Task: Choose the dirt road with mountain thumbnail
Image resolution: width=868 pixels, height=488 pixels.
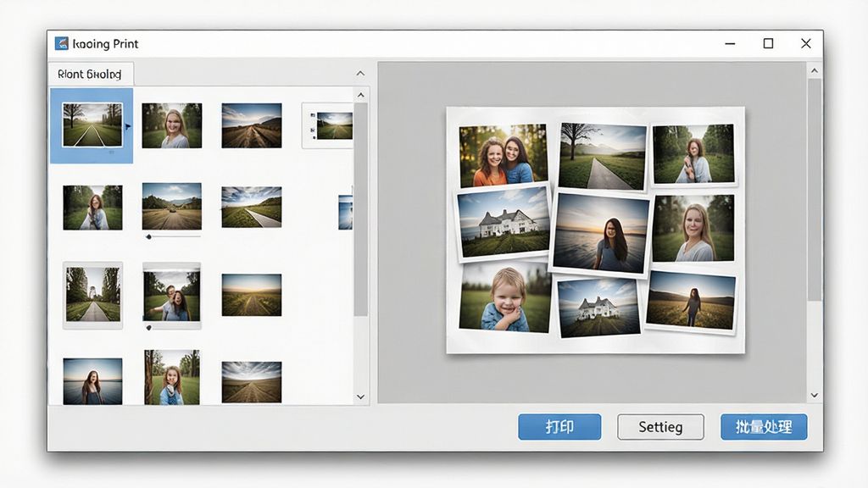Action: click(x=251, y=125)
